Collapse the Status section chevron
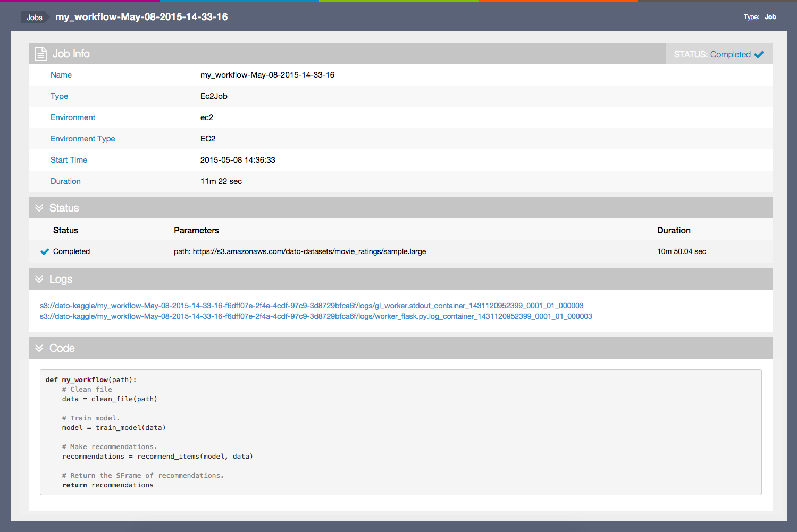Screen dimensions: 797x532 tap(39, 208)
